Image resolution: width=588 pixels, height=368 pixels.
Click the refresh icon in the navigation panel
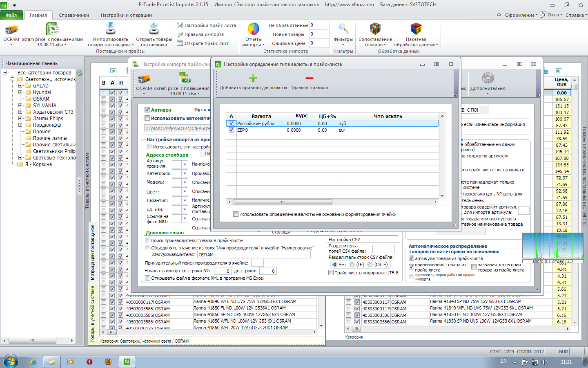pos(79,73)
